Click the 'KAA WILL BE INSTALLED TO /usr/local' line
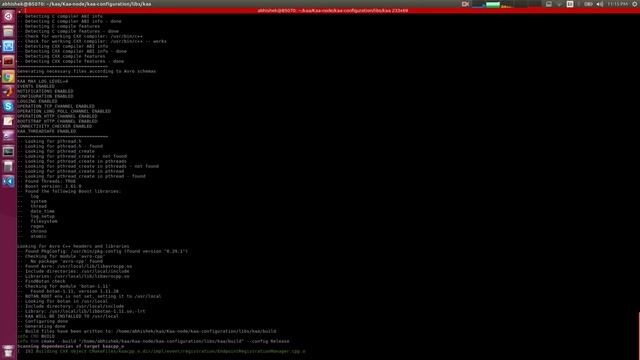The image size is (640, 360). [68, 316]
